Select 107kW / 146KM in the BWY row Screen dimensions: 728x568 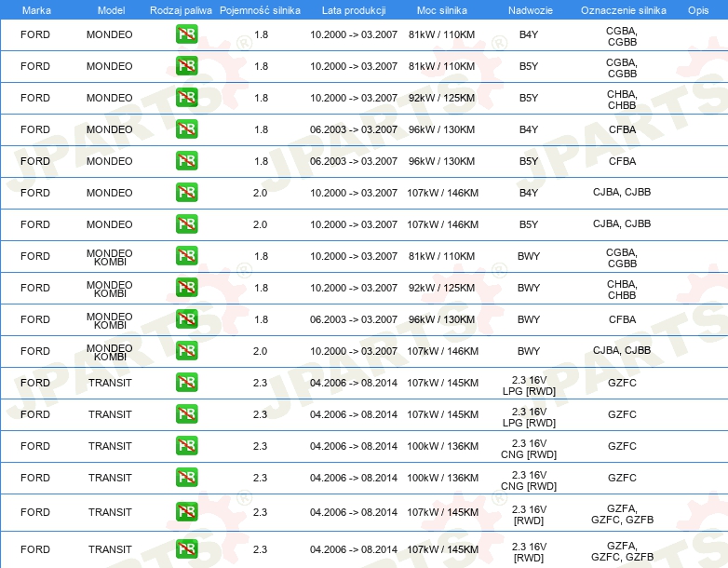click(x=442, y=351)
